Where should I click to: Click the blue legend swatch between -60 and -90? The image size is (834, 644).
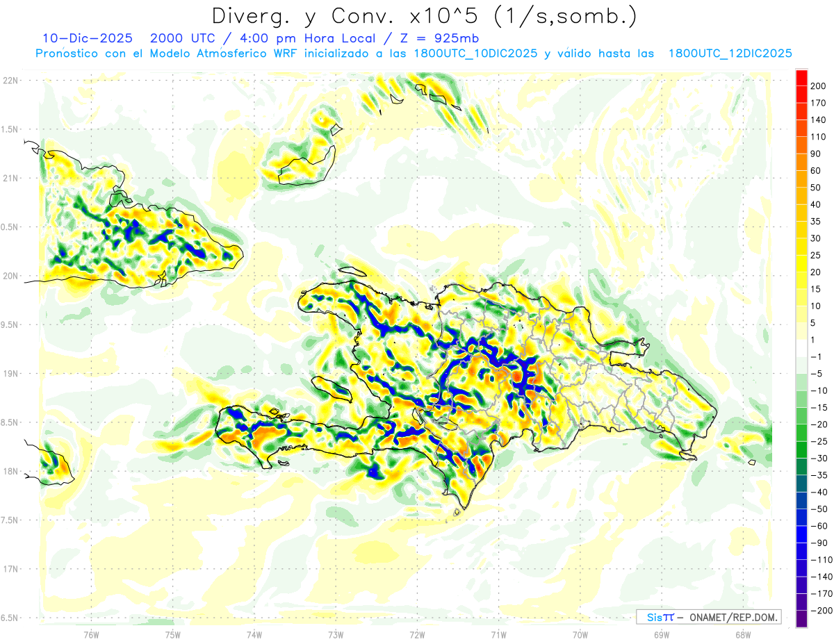coord(801,534)
